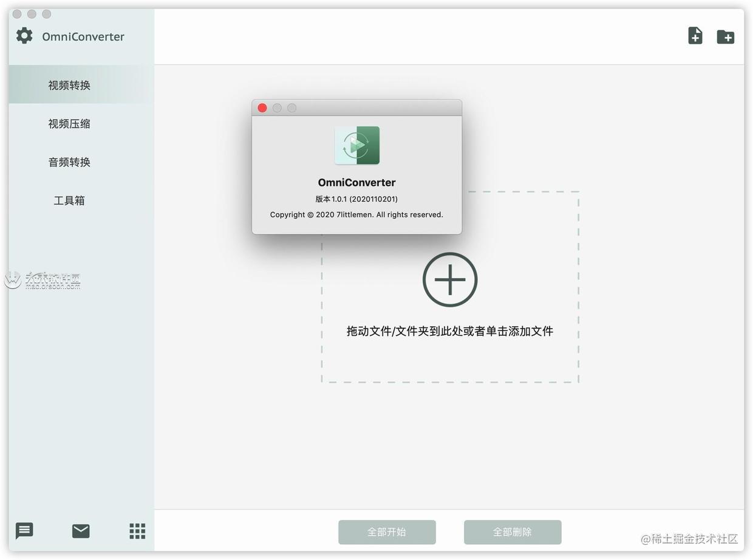This screenshot has height=560, width=753.
Task: Click the large plus circle to add files
Action: pyautogui.click(x=450, y=280)
